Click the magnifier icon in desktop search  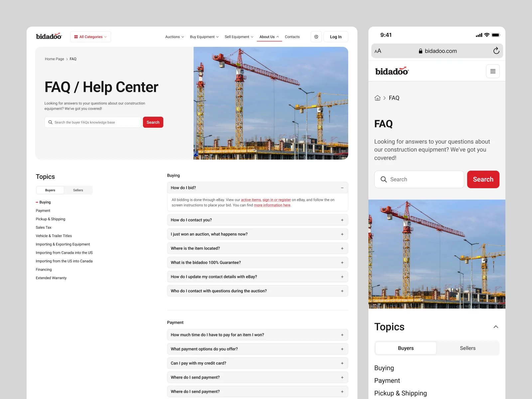point(51,122)
